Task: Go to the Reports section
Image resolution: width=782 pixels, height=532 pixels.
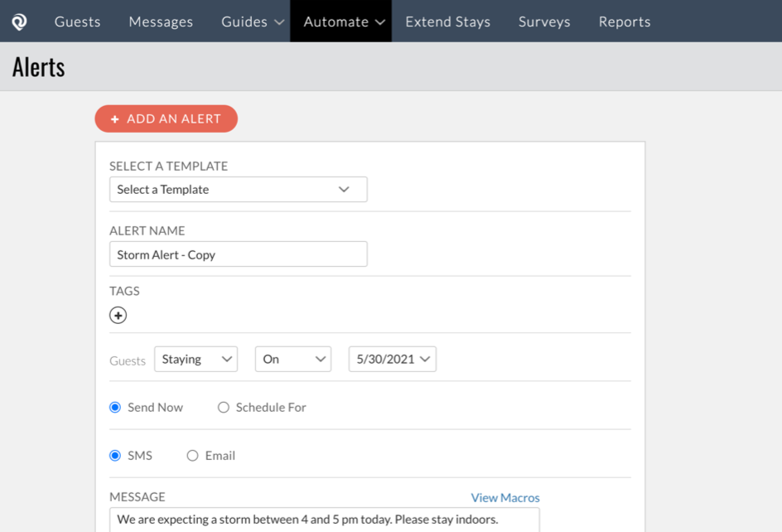Action: 624,21
